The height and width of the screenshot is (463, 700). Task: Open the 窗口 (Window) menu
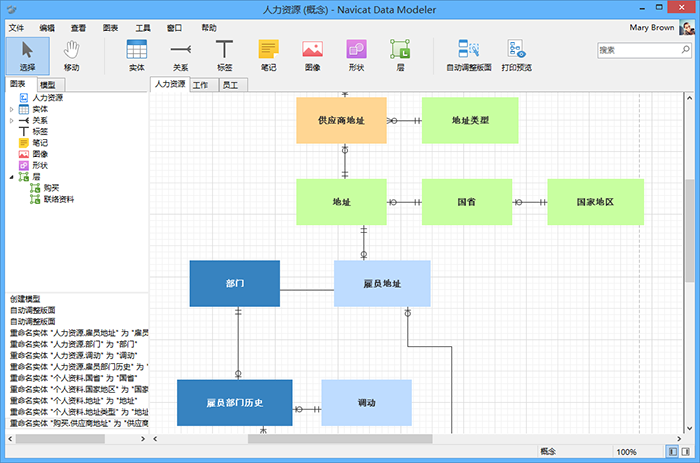175,28
